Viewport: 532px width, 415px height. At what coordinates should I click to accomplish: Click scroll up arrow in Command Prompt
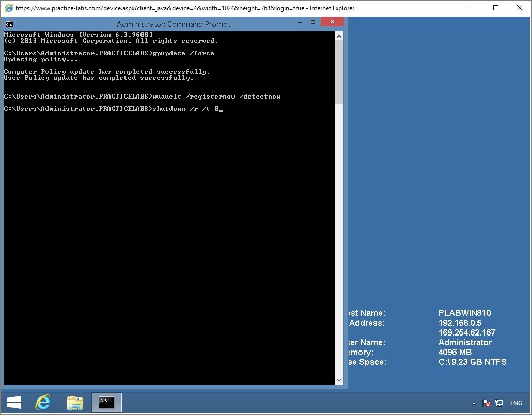point(339,37)
